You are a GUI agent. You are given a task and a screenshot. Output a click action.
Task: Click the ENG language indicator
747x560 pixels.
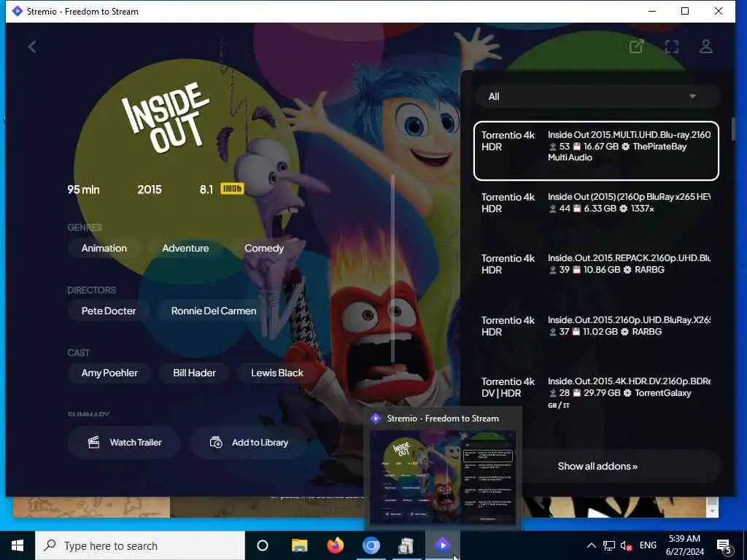648,545
